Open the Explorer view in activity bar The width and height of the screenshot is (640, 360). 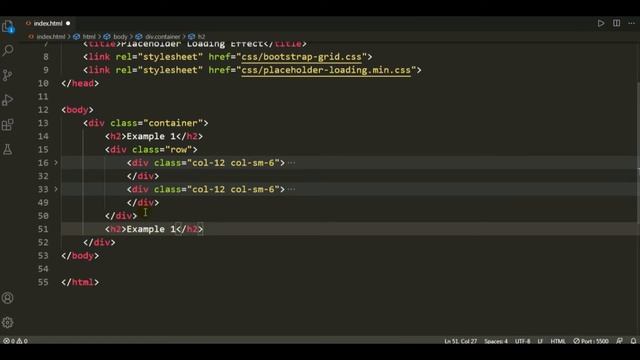tap(8, 27)
